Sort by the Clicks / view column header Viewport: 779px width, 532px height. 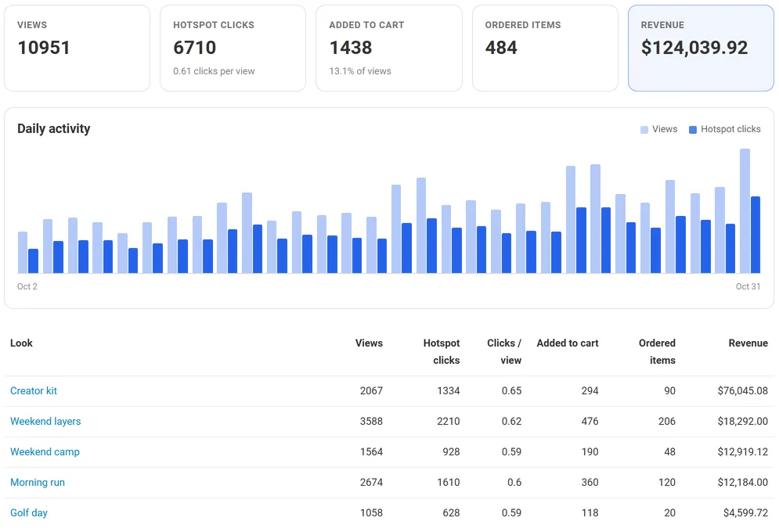pos(503,351)
